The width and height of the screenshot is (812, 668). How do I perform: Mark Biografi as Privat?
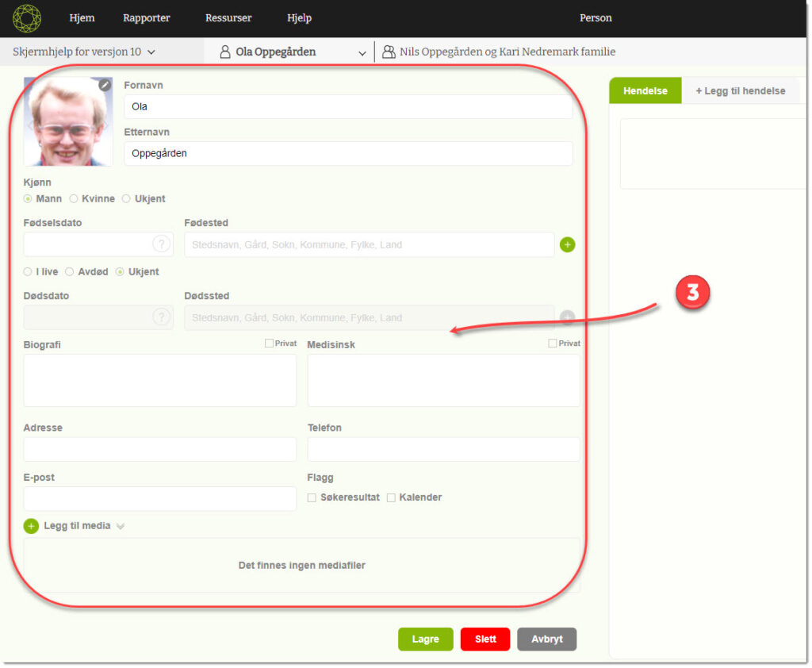point(270,344)
